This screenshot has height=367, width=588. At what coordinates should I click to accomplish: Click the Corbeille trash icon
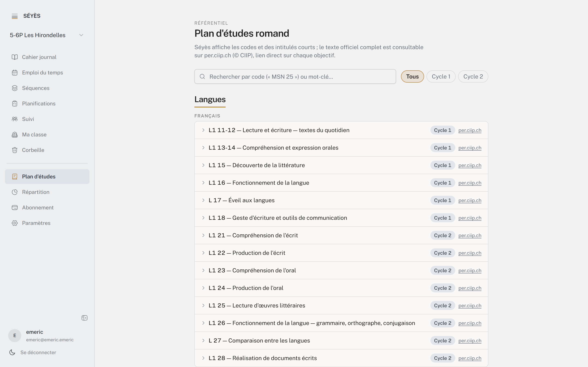pyautogui.click(x=14, y=150)
